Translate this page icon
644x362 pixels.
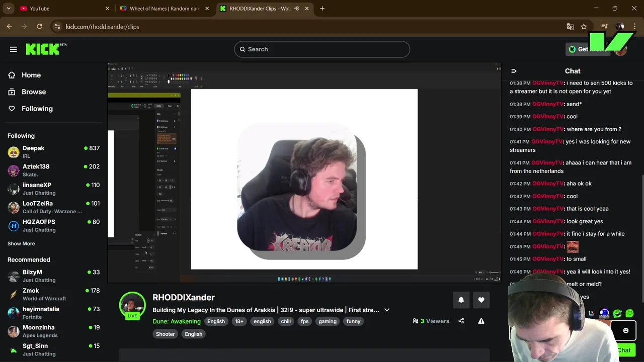570,27
